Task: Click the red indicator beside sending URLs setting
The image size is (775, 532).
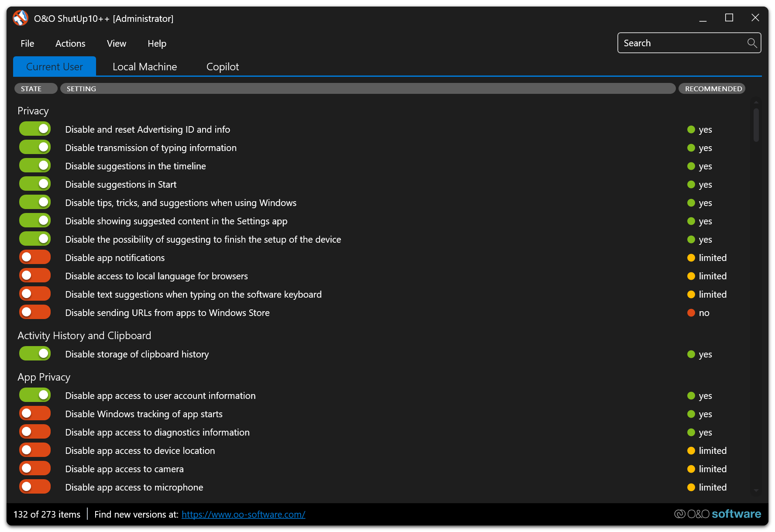Action: point(691,312)
